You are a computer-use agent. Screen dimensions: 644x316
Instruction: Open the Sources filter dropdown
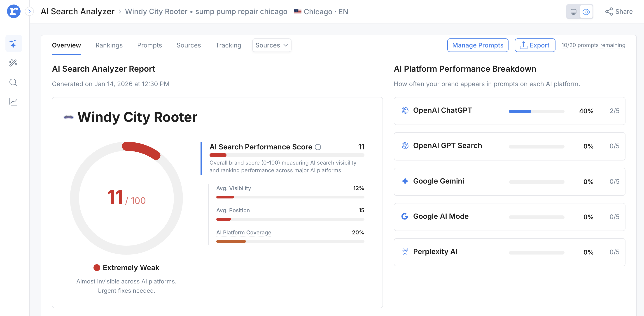[x=271, y=45]
